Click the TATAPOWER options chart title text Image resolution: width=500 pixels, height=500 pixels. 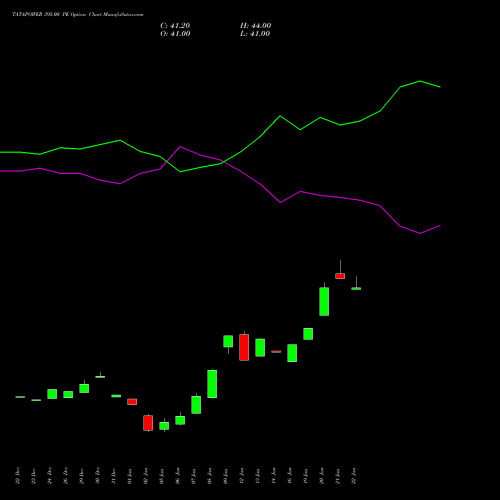point(78,15)
